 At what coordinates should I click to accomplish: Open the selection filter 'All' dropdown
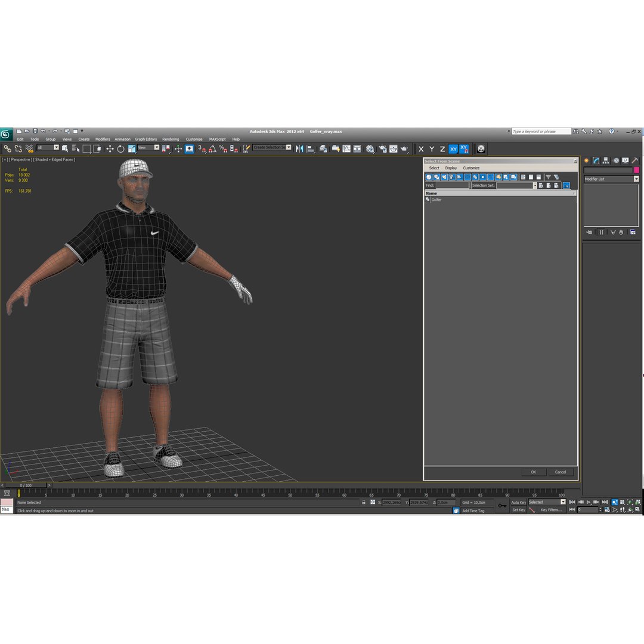tap(56, 147)
